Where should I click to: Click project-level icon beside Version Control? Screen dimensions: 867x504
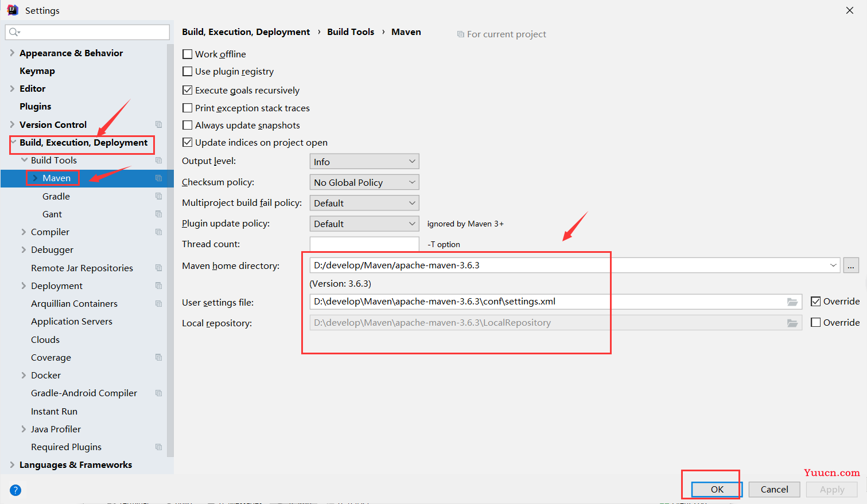(159, 124)
